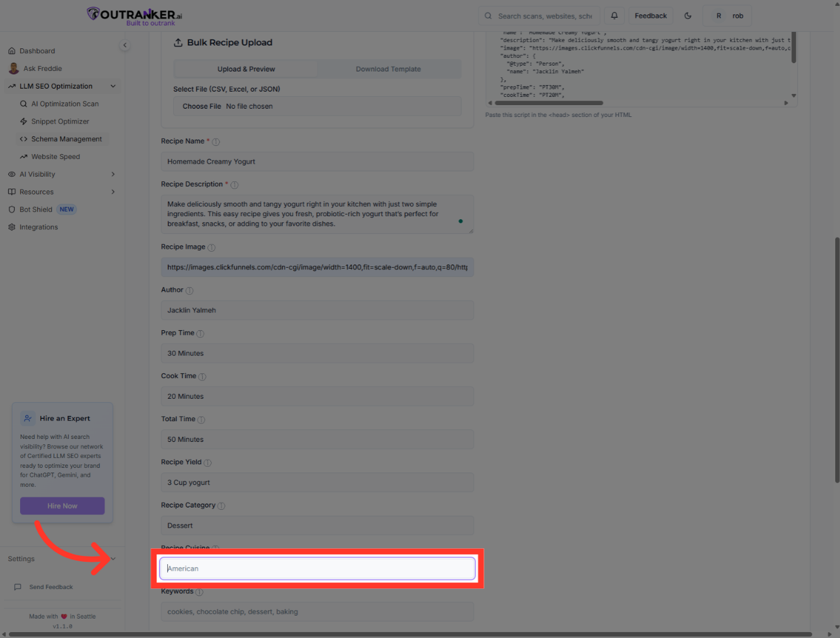Click the Schema Management code icon
The image size is (840, 638).
point(24,139)
